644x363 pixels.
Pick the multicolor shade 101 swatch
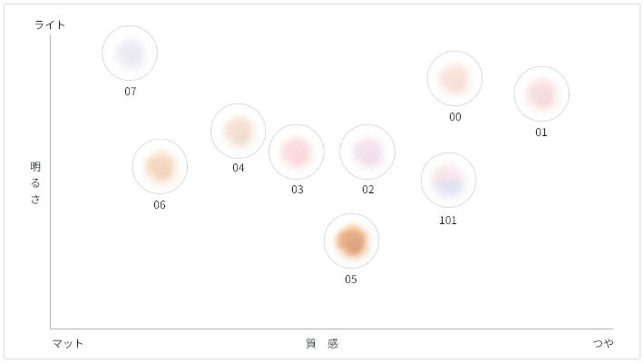click(x=448, y=180)
